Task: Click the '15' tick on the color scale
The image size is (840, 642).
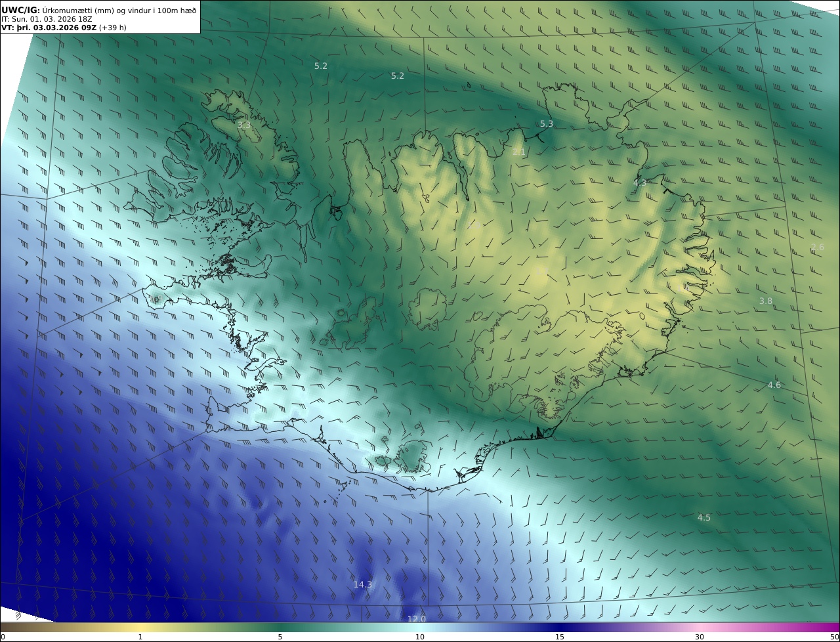Action: (560, 637)
